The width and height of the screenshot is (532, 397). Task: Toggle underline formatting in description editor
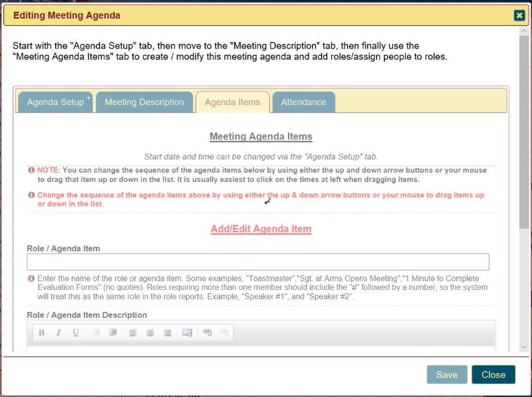(76, 332)
